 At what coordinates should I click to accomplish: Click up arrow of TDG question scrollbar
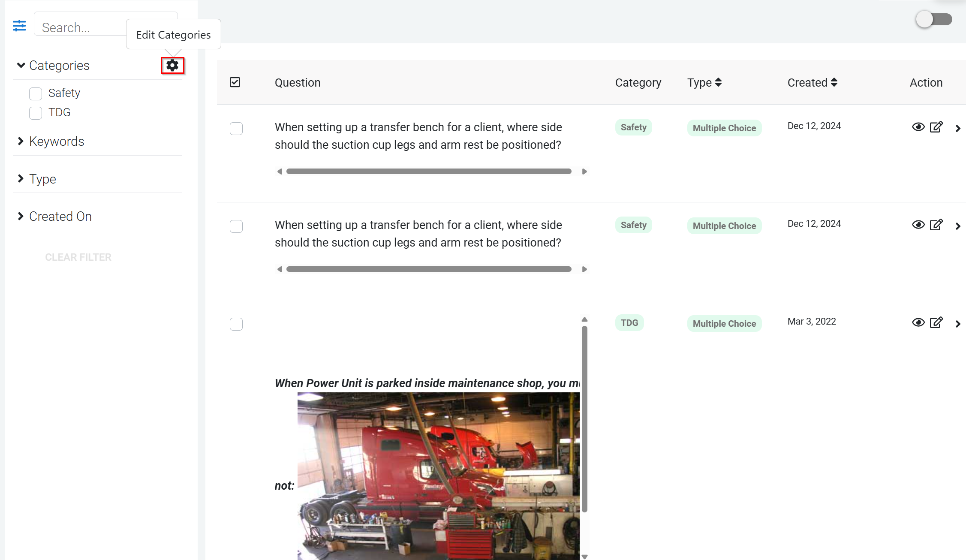click(584, 319)
